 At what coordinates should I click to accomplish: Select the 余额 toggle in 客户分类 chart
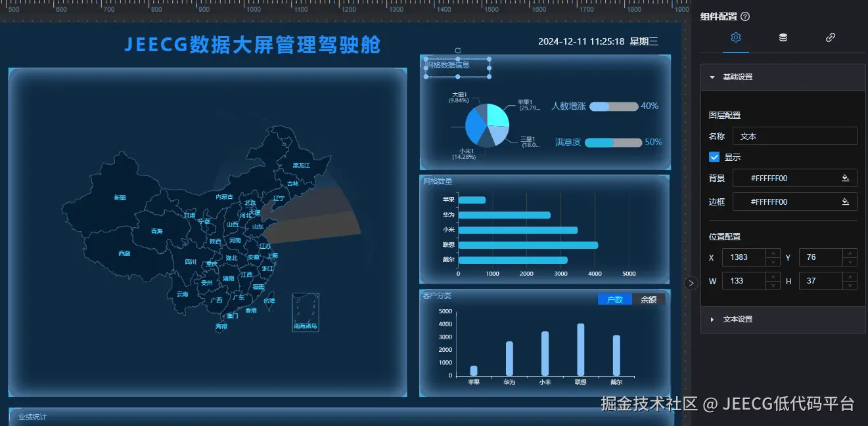649,299
